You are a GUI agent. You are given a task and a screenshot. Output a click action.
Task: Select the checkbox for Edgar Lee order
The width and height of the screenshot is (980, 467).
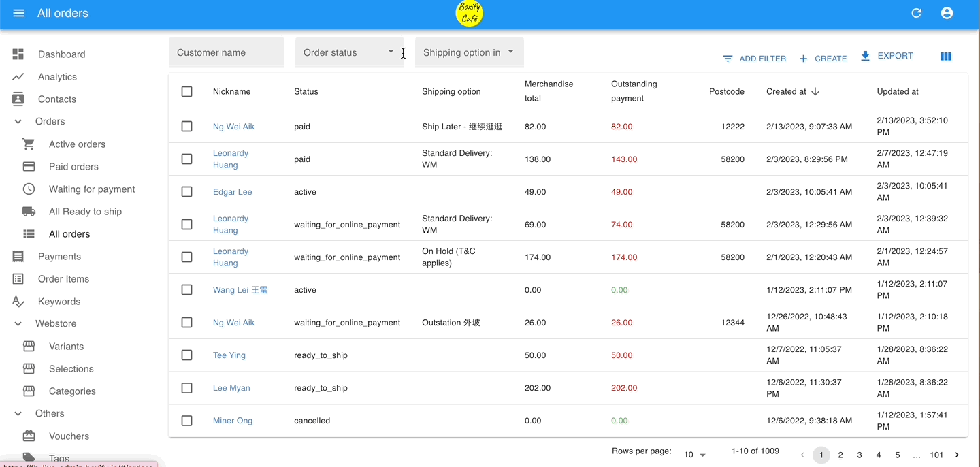click(187, 192)
